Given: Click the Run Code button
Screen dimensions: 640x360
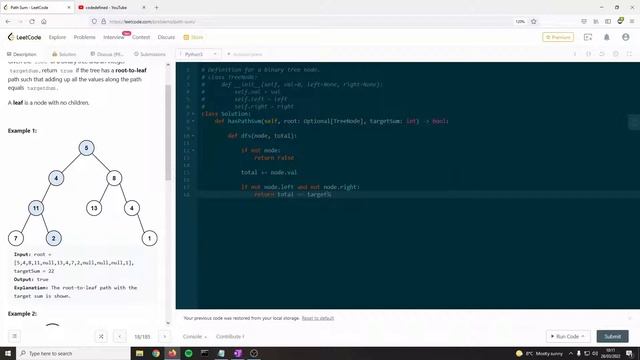Looking at the screenshot, I should (568, 336).
